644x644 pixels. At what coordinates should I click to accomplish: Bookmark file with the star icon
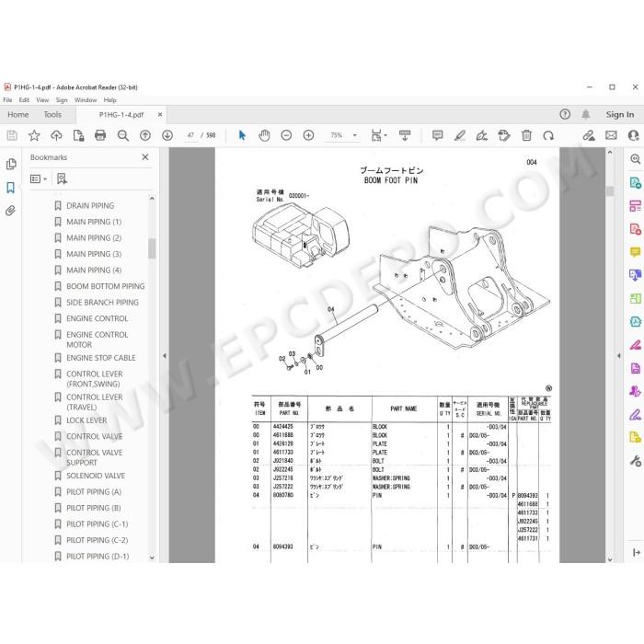click(34, 135)
